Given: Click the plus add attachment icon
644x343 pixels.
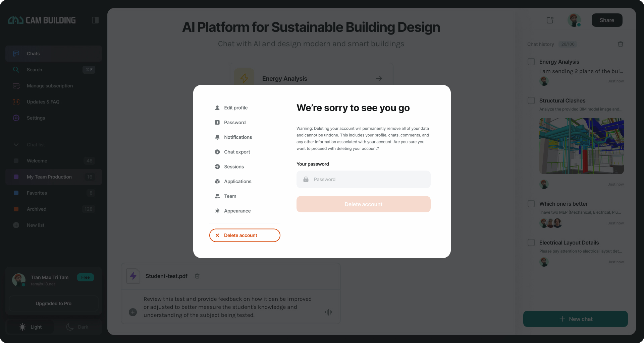Looking at the screenshot, I should 133,312.
